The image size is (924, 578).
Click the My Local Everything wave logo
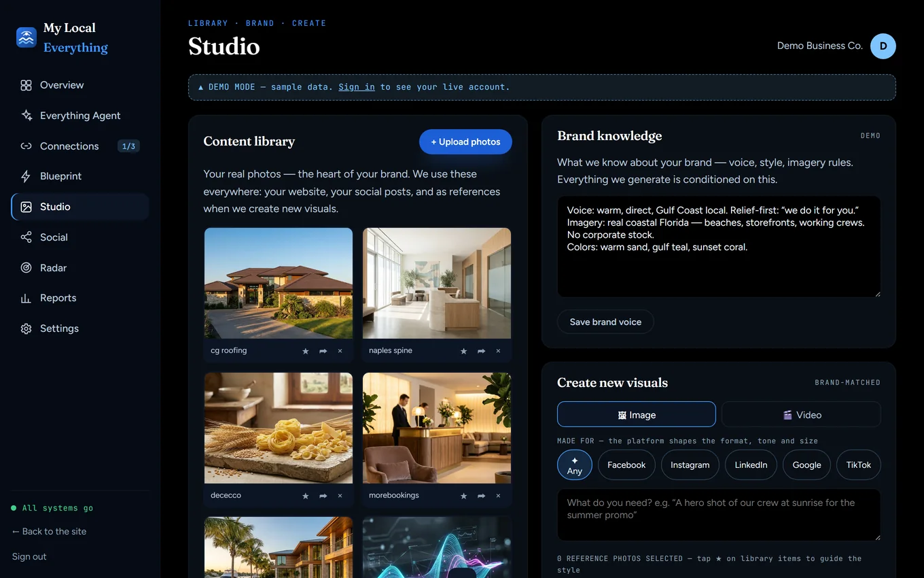[x=26, y=37]
